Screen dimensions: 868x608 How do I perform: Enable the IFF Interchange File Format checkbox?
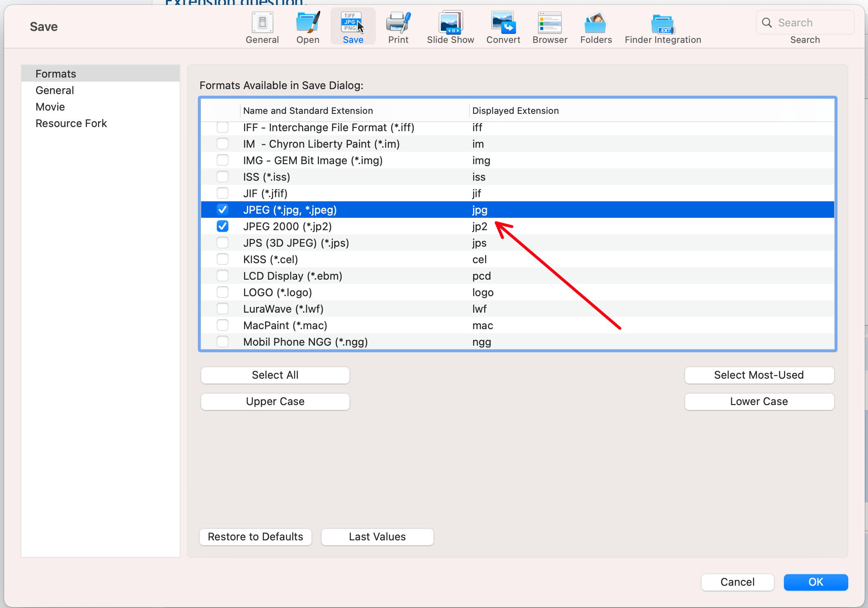223,127
